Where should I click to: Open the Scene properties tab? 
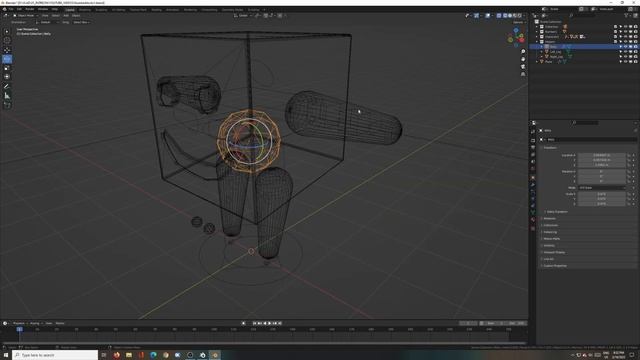pyautogui.click(x=533, y=162)
